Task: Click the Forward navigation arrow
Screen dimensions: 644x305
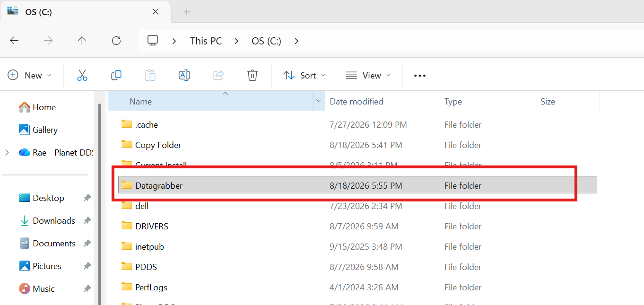Action: coord(48,41)
